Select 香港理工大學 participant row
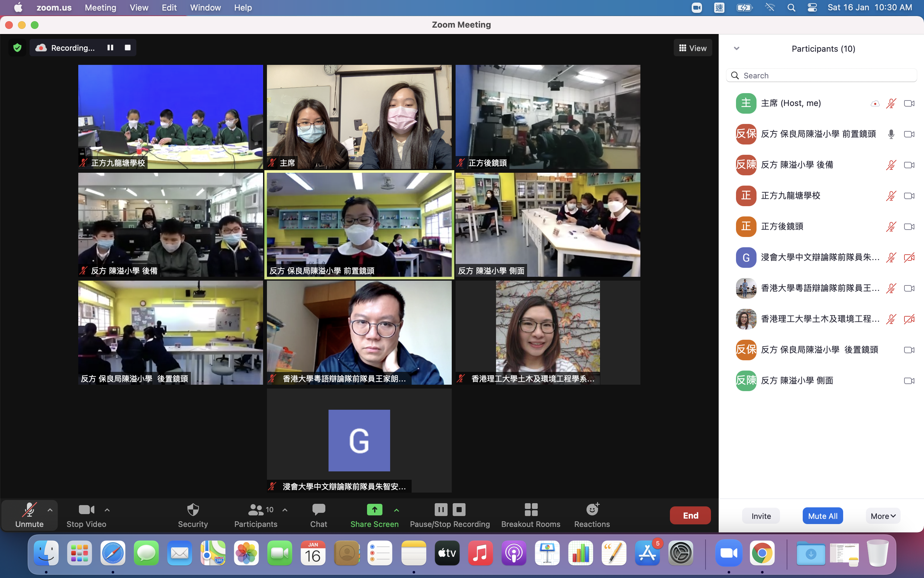 [x=821, y=319]
